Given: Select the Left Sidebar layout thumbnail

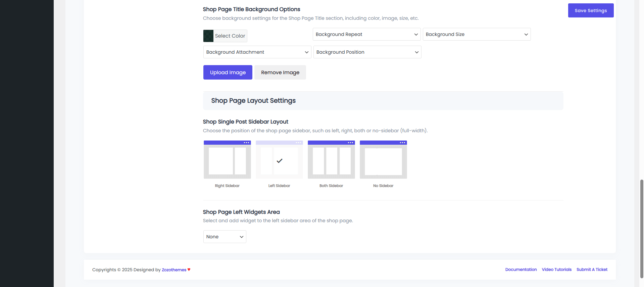Looking at the screenshot, I should [279, 160].
